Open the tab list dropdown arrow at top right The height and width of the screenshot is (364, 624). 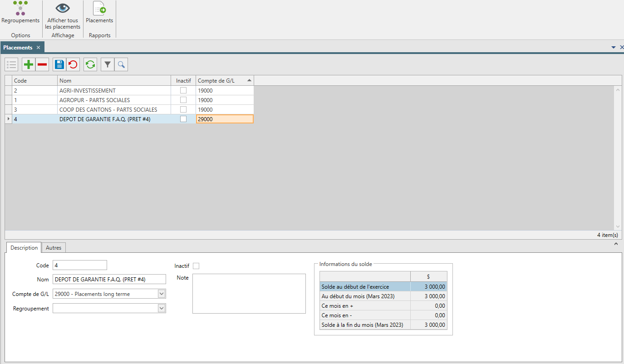(614, 47)
